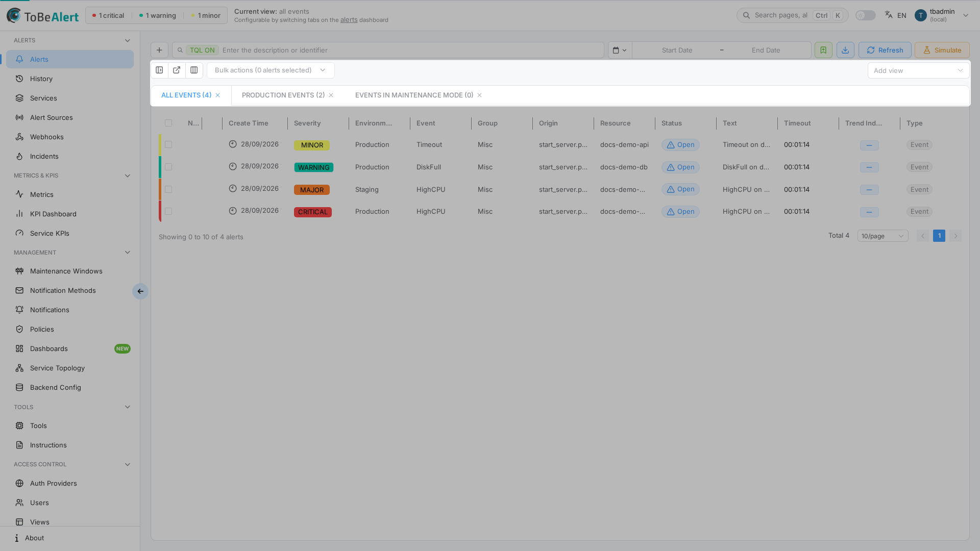The width and height of the screenshot is (980, 551).
Task: Toggle the sidebar panel layout icon
Action: [x=159, y=70]
